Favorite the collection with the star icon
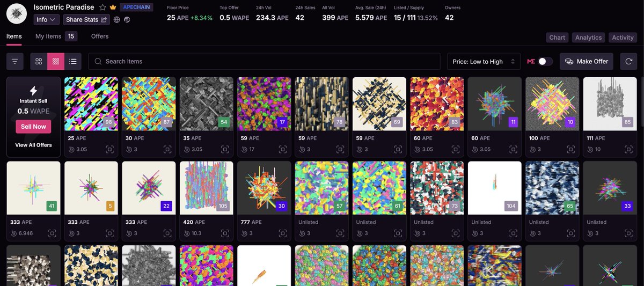The image size is (644, 286). pos(103,8)
